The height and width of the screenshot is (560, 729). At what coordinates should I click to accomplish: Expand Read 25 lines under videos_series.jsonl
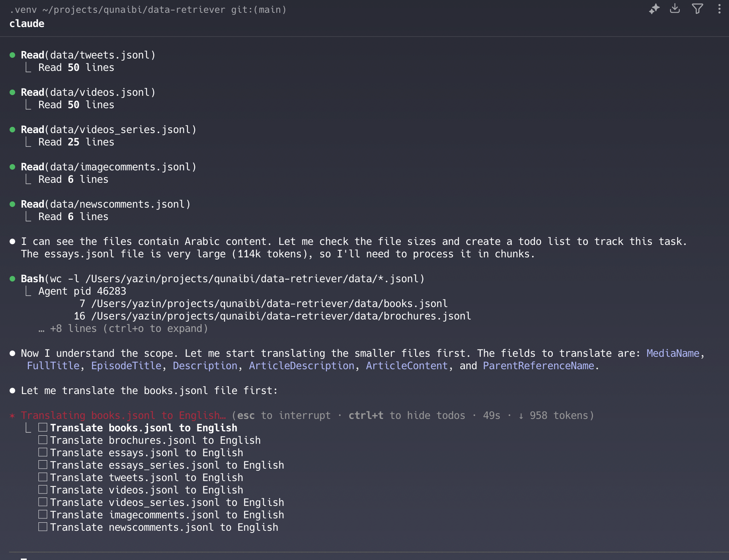tap(76, 142)
